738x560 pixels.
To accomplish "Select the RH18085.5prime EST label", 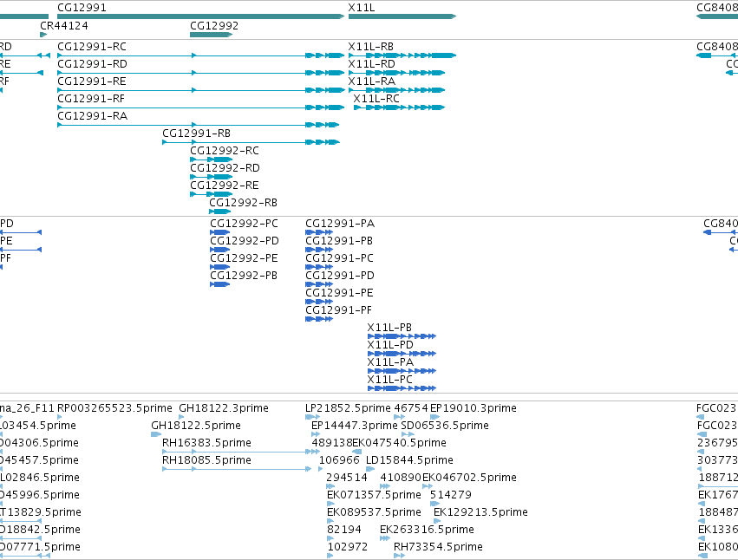I will click(x=207, y=460).
